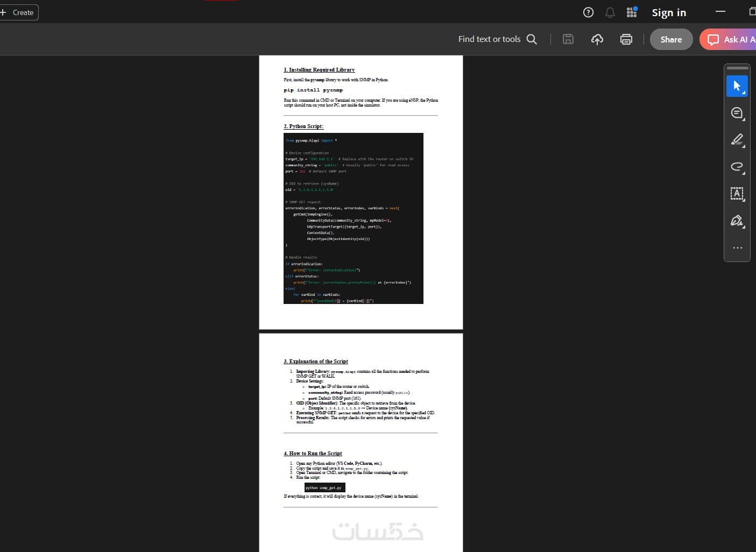The image size is (756, 552).
Task: Click the upload to cloud icon
Action: point(597,39)
